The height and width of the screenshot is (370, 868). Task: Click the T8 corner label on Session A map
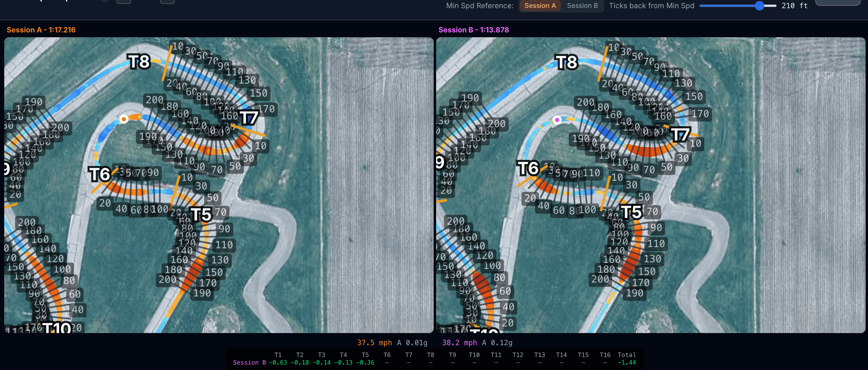139,62
